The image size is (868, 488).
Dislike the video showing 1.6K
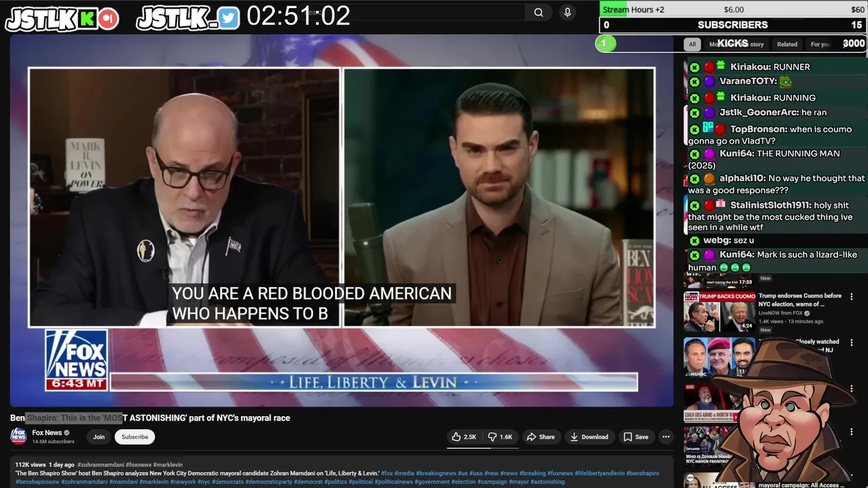pyautogui.click(x=500, y=437)
